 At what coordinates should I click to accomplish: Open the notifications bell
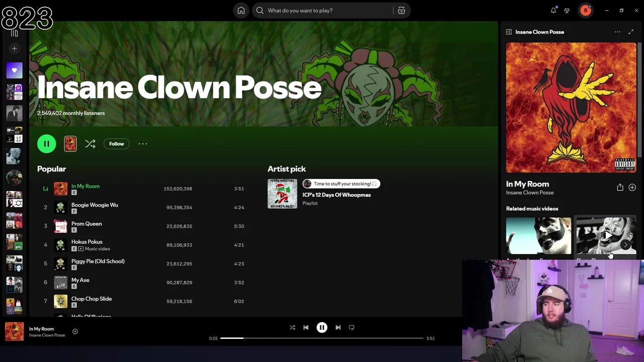(553, 11)
